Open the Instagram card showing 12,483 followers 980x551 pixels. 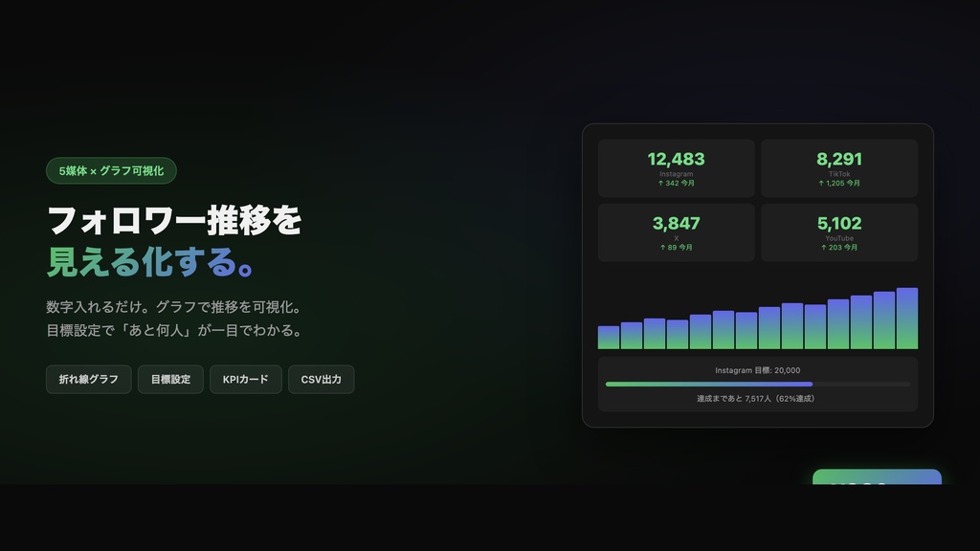(676, 166)
